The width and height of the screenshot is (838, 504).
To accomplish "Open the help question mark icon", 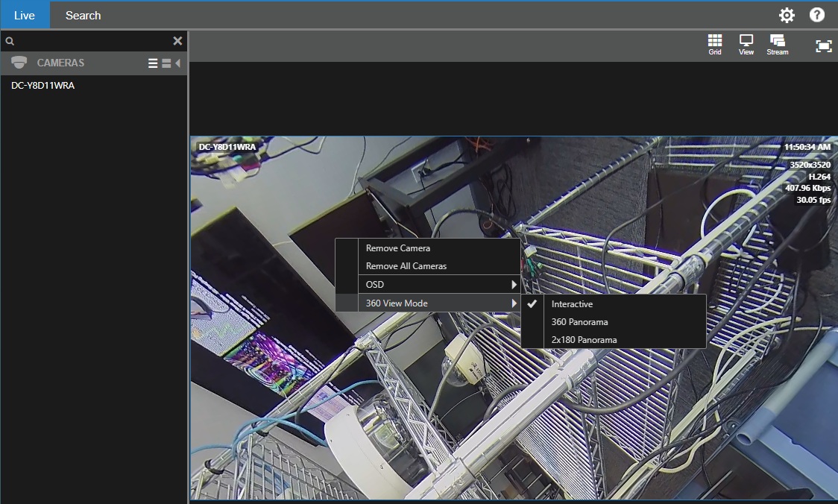I will 816,15.
